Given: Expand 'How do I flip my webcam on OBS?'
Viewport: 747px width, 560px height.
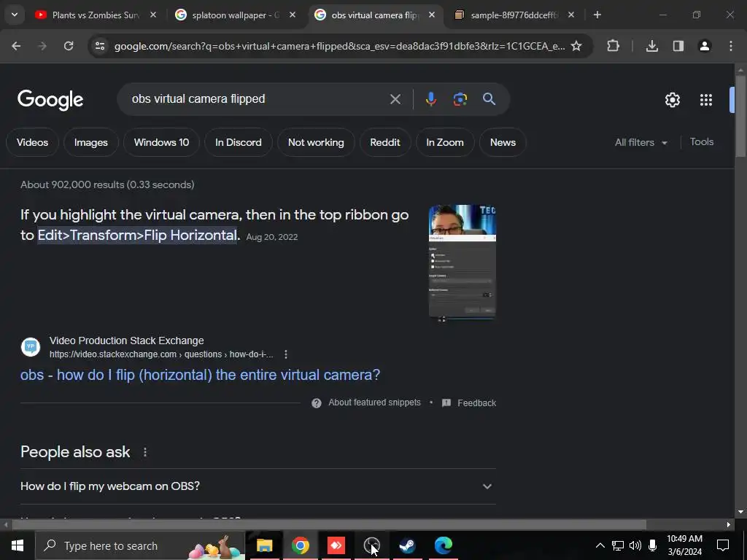Looking at the screenshot, I should click(x=258, y=486).
